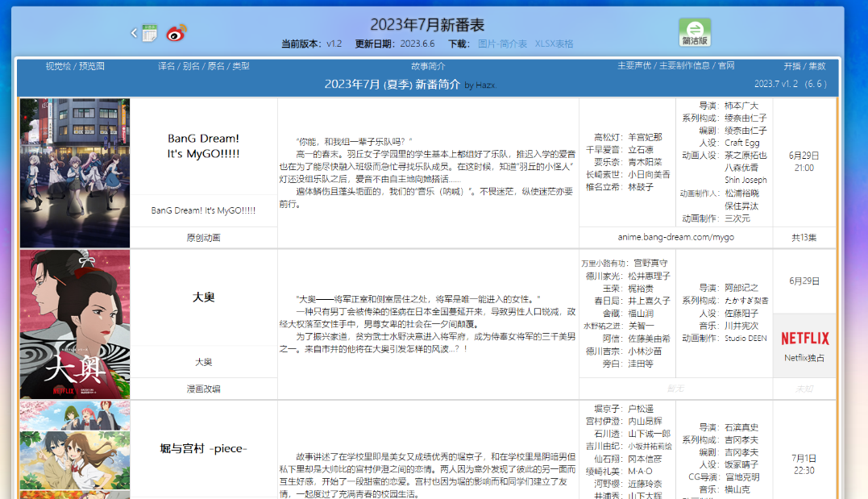
Task: Click the 主要声优 / 主要制作信息 / 官网 header
Action: point(676,65)
